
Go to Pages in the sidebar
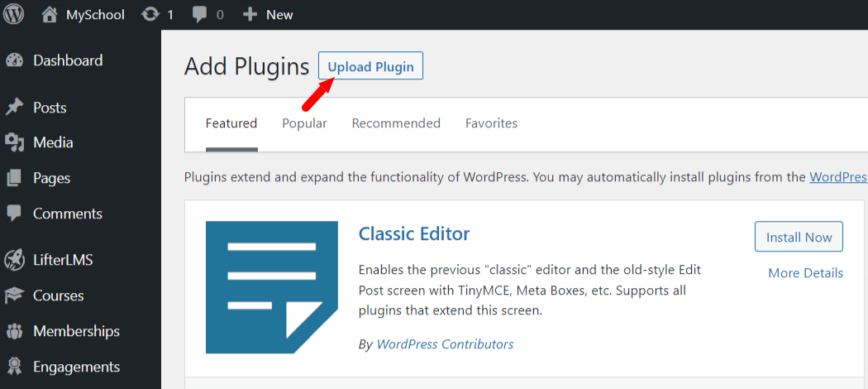coord(51,179)
